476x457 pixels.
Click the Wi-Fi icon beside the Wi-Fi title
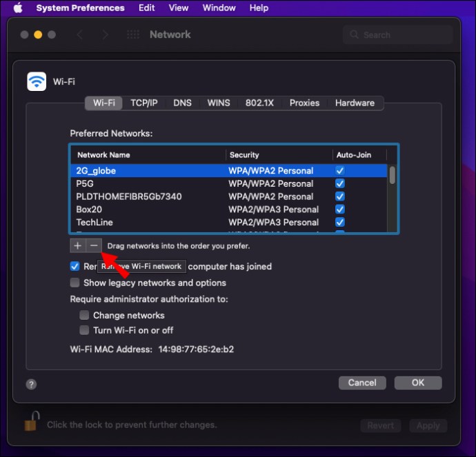click(37, 81)
